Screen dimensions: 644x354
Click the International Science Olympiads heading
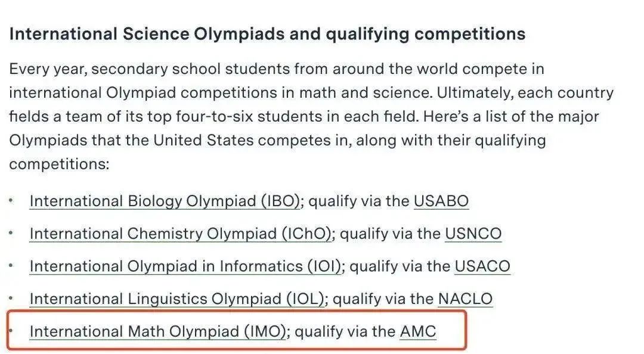click(267, 34)
